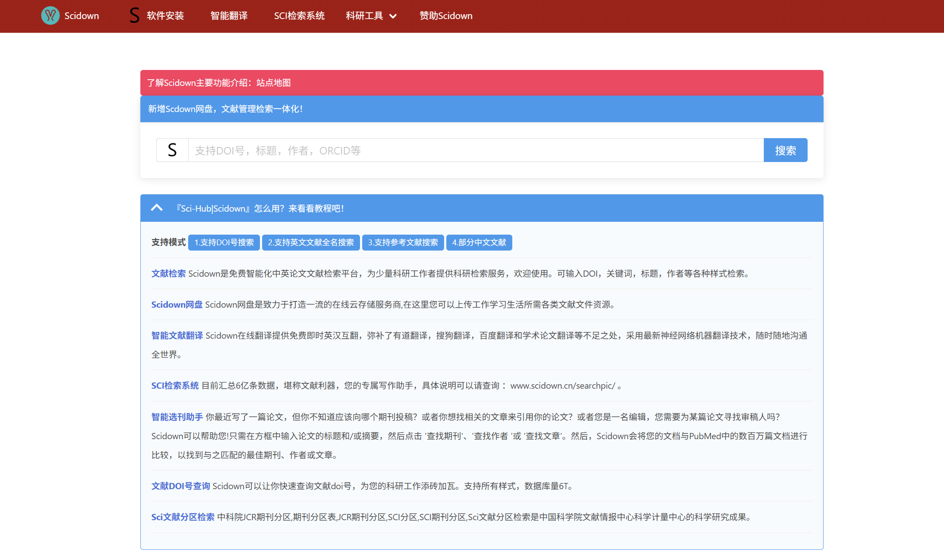Click the Scidown teal logo icon

pos(50,16)
